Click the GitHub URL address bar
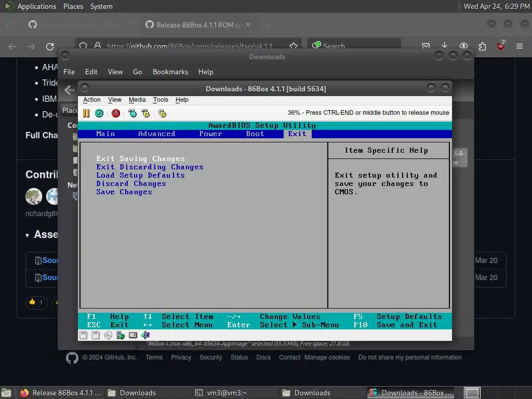 pyautogui.click(x=189, y=46)
